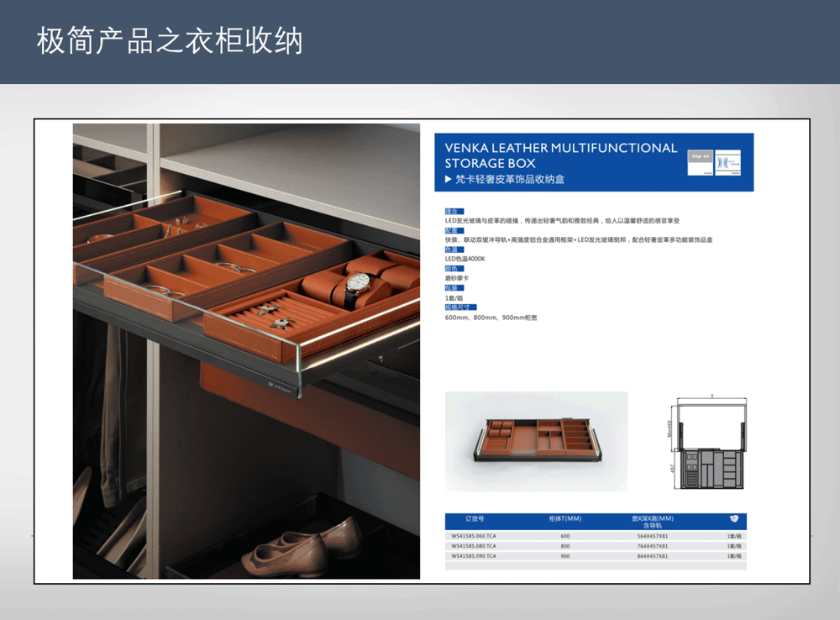This screenshot has height=620, width=840.
Task: Click the VENKA LEATHER MULTIFUNCTIONAL STORAGE BOX heading
Action: pos(560,155)
